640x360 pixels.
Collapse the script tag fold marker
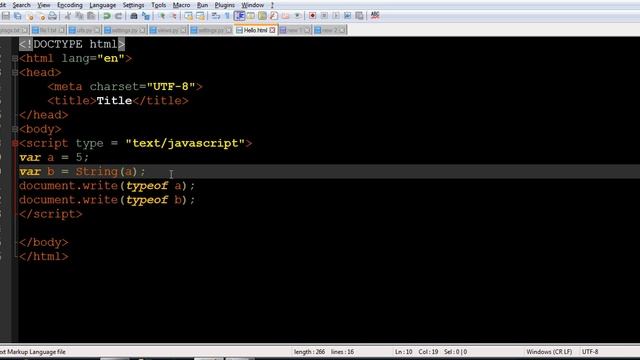[15, 143]
